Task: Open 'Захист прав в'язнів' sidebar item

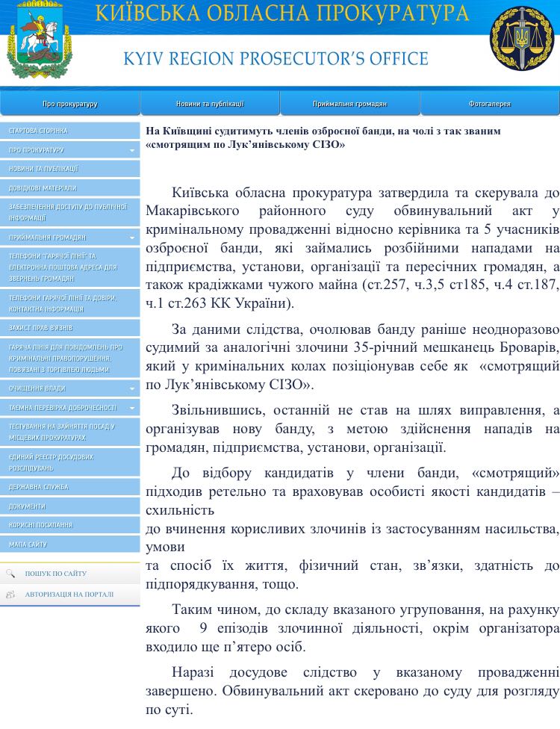Action: coord(41,328)
